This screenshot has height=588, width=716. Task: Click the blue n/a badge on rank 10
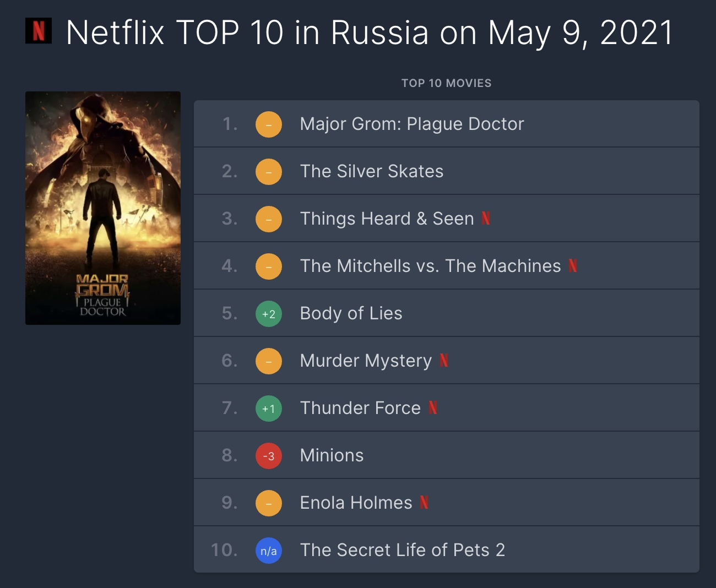[x=269, y=551]
